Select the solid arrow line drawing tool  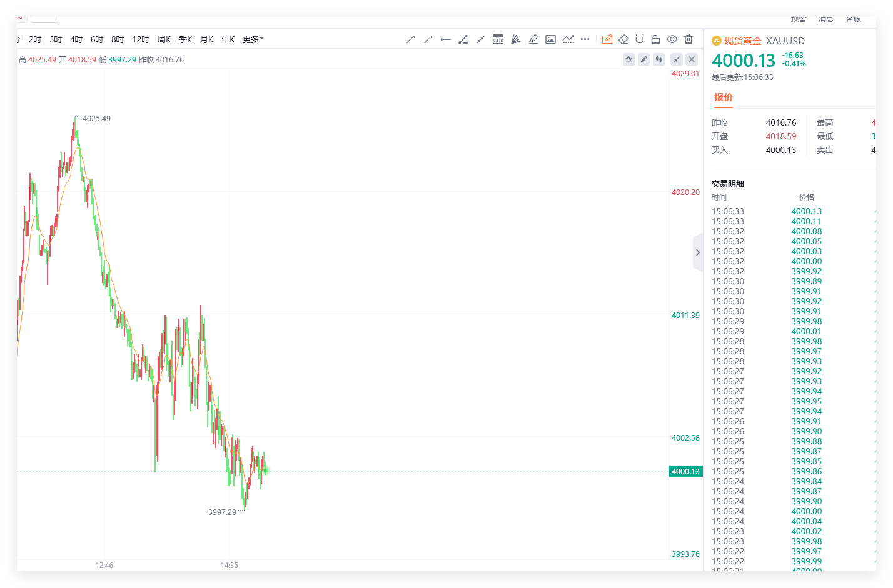click(x=410, y=39)
